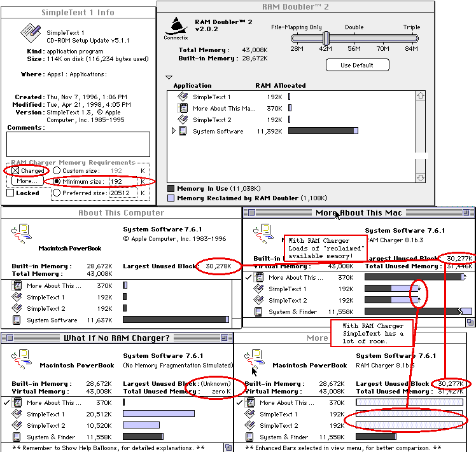This screenshot has width=476, height=452.
Task: Click the '84M' label under the slider
Action: pos(411,48)
